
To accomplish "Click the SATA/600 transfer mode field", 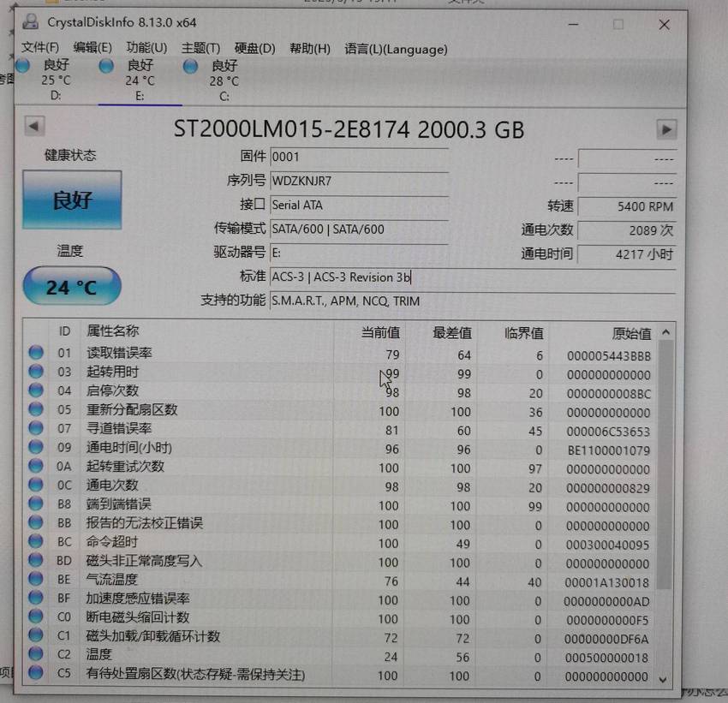I will (359, 229).
